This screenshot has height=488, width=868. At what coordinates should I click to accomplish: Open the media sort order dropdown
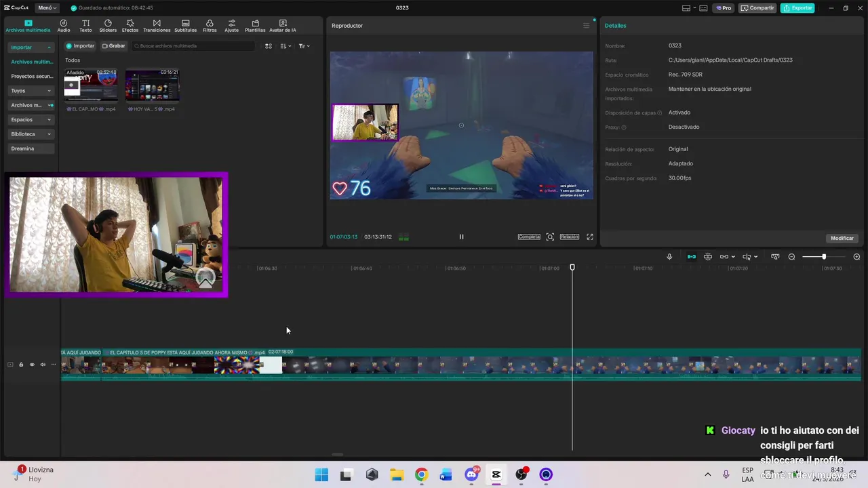[285, 46]
